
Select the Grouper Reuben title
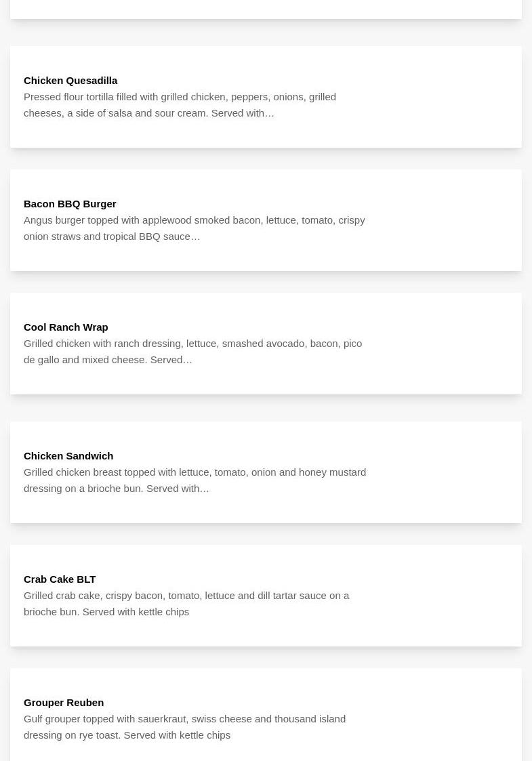click(x=64, y=702)
